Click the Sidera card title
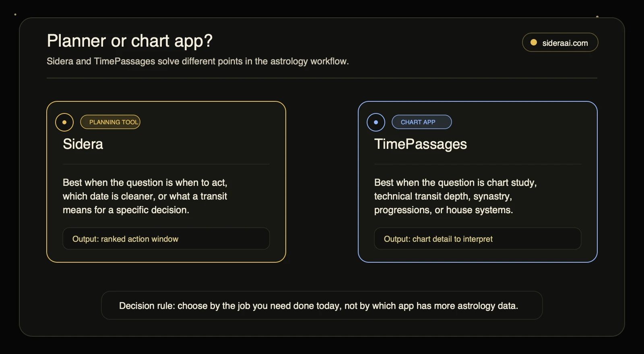The image size is (644, 354). 83,144
